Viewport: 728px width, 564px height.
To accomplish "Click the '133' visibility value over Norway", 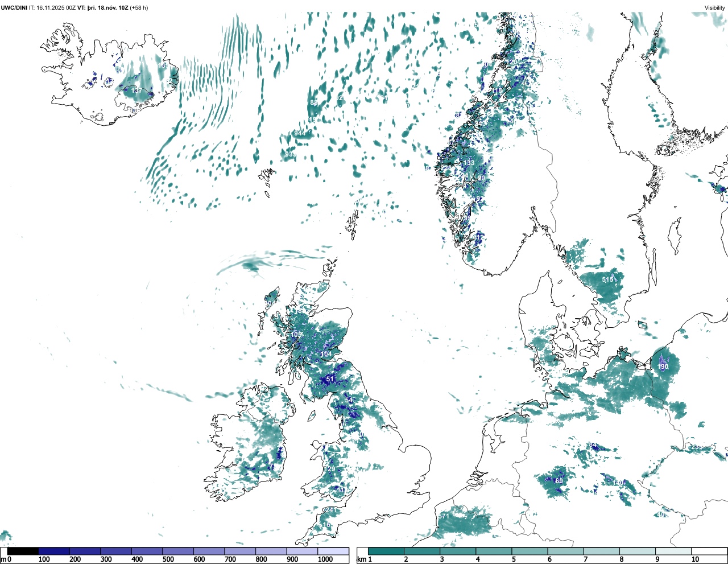I will point(469,163).
